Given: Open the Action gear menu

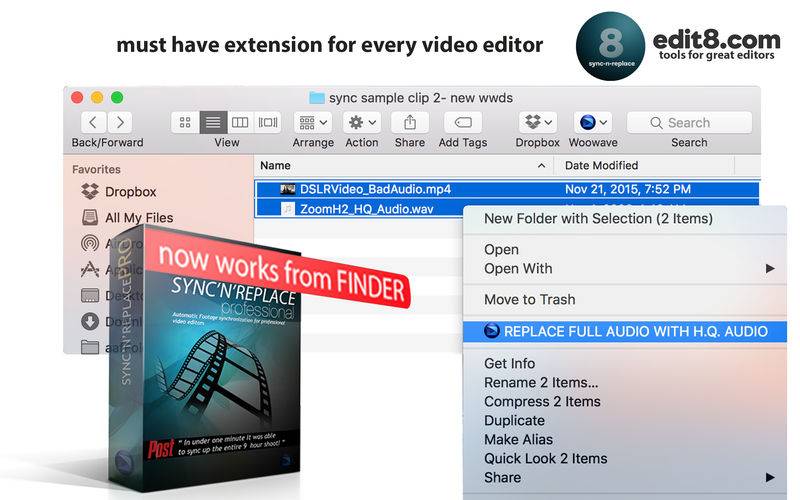Looking at the screenshot, I should [x=362, y=122].
